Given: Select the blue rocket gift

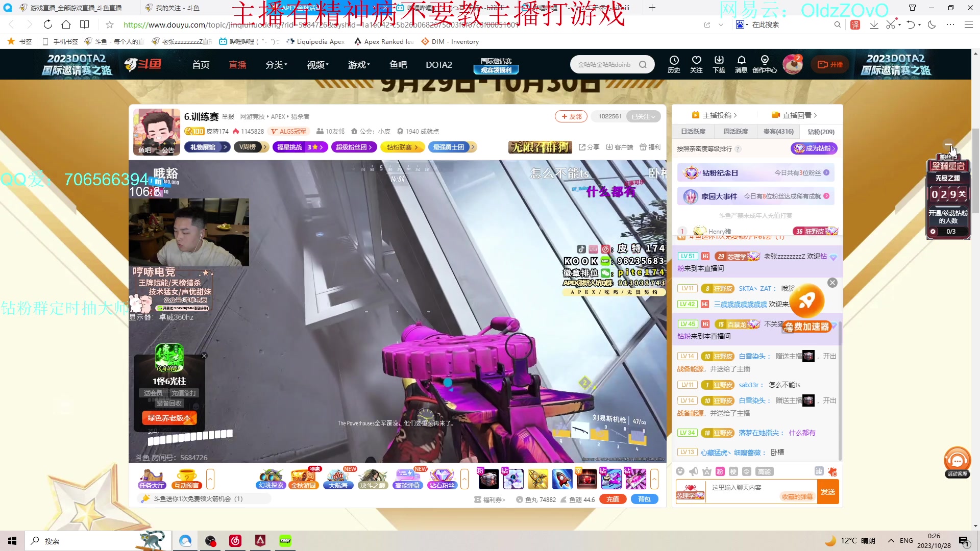Looking at the screenshot, I should coord(562,479).
